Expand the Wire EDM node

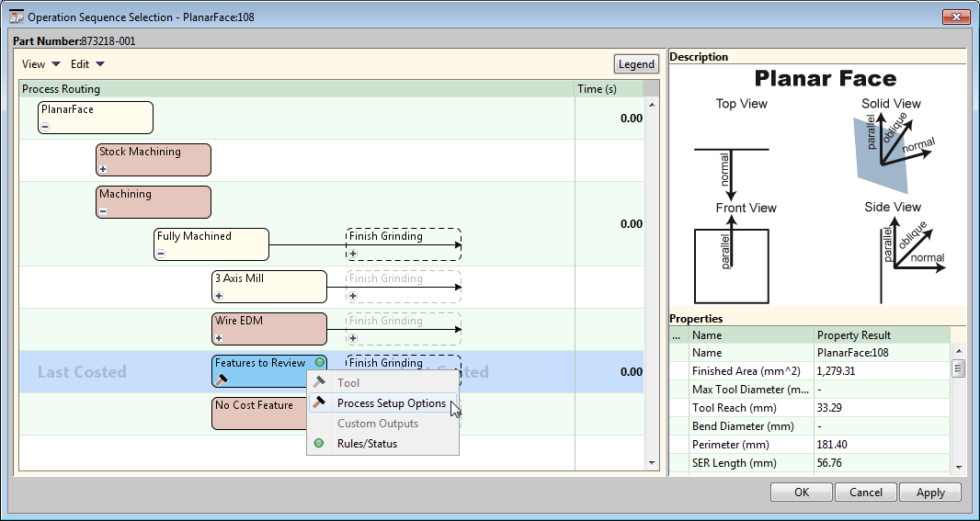219,338
